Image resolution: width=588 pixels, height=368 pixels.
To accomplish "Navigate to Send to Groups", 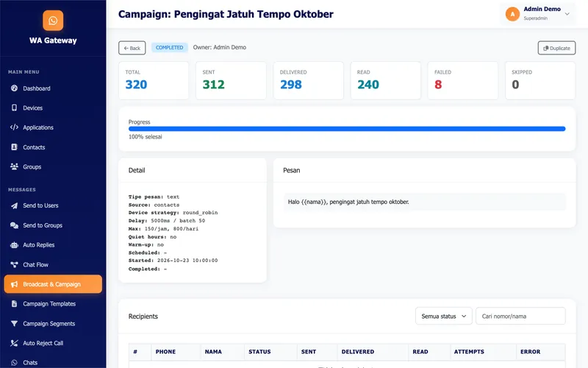I will pyautogui.click(x=53, y=225).
